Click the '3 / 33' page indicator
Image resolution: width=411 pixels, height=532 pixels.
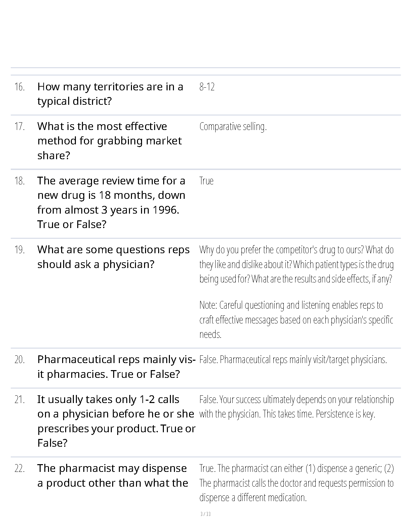[x=205, y=514]
